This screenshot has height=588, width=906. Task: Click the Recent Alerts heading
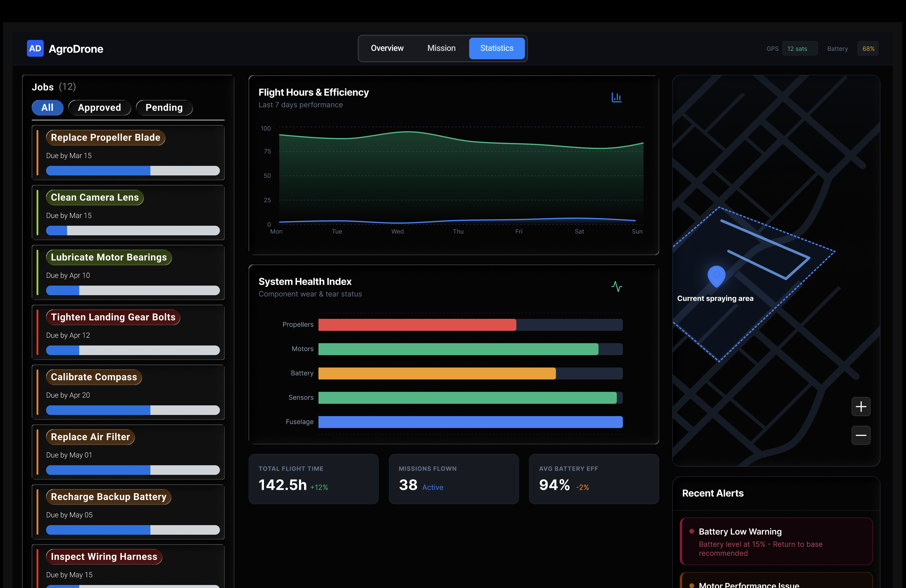713,493
